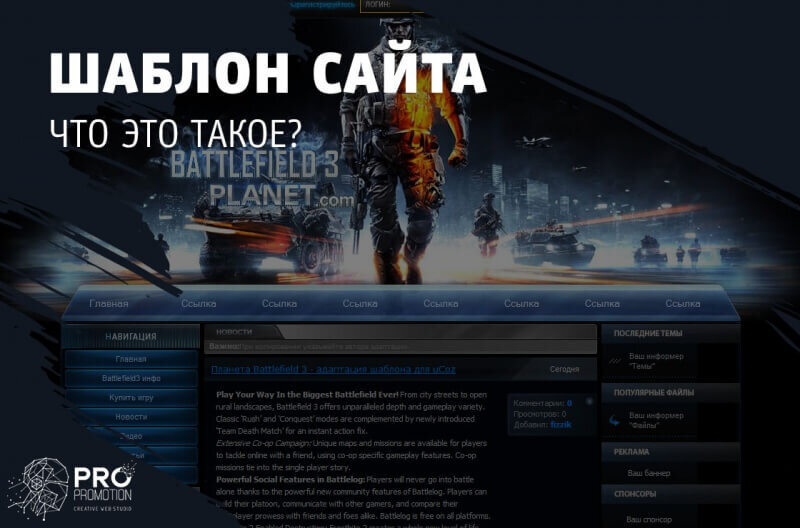Click the "Ваш информер Темы" text
The width and height of the screenshot is (800, 528).
[656, 361]
